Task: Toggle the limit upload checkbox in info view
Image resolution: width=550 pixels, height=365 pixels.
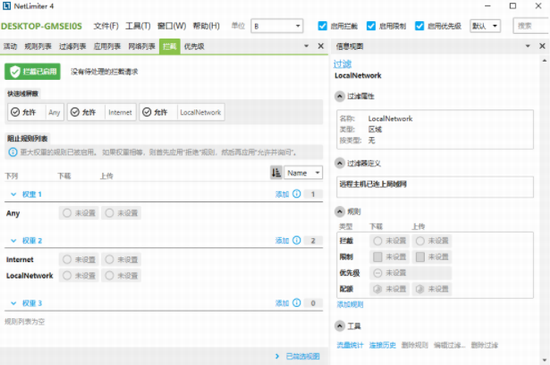Action: point(420,257)
